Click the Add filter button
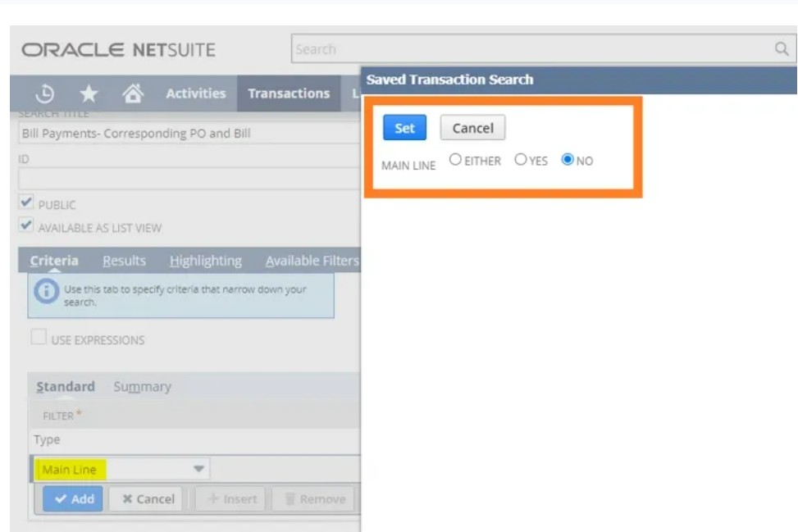Image resolution: width=798 pixels, height=532 pixels. click(x=73, y=499)
